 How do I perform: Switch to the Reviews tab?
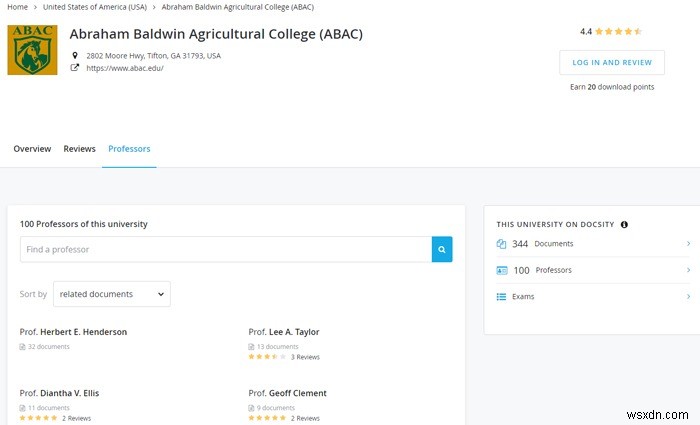point(79,149)
